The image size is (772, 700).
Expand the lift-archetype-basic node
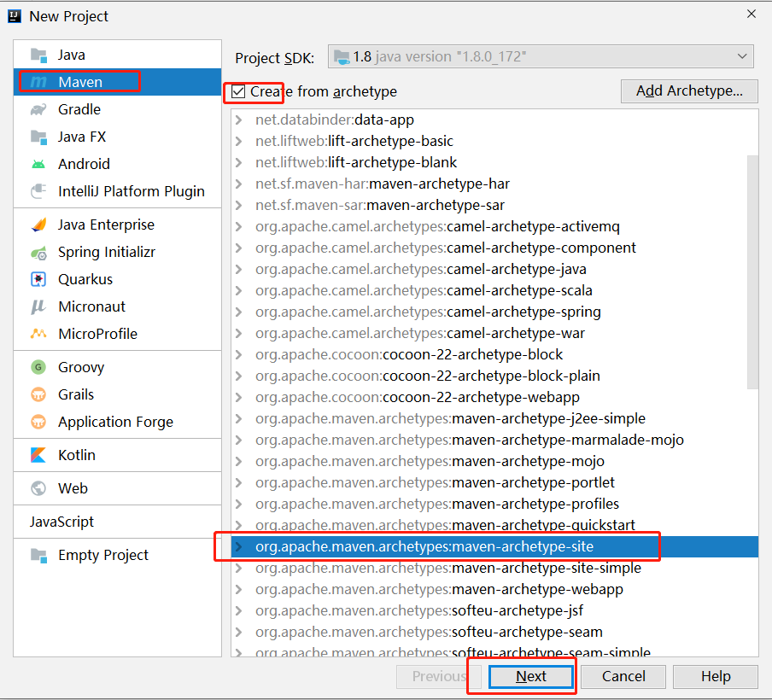pos(239,141)
